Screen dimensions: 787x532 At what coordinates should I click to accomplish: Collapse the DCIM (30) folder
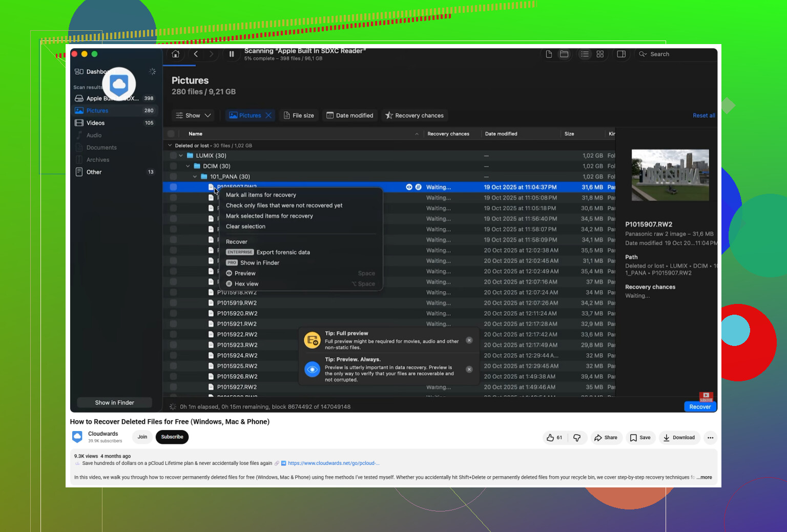[x=188, y=166]
